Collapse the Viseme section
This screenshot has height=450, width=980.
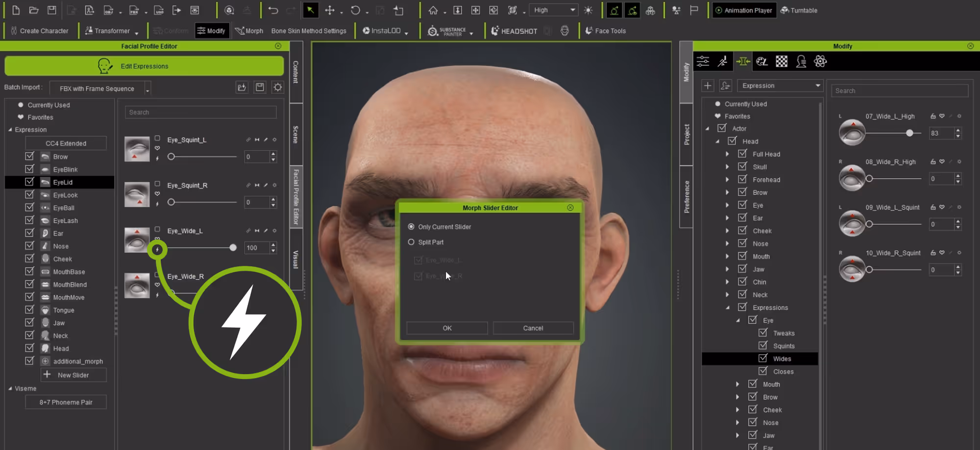[x=10, y=388]
